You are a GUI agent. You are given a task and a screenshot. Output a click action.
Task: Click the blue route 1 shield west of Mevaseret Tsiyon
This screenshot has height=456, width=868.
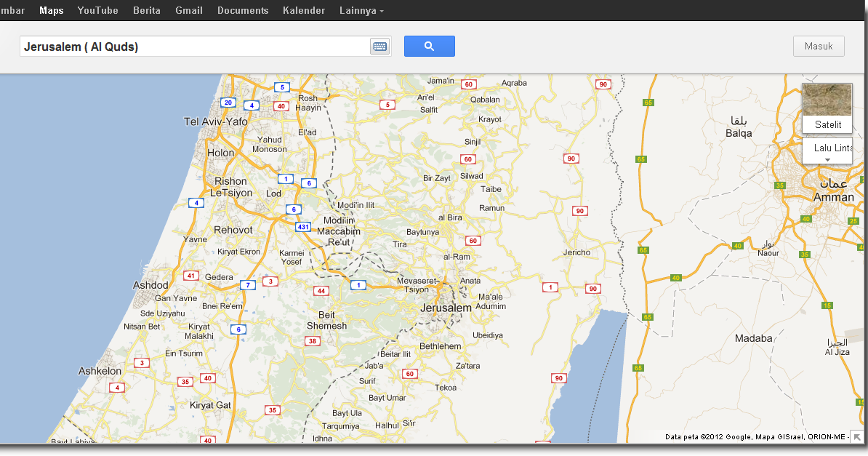358,285
